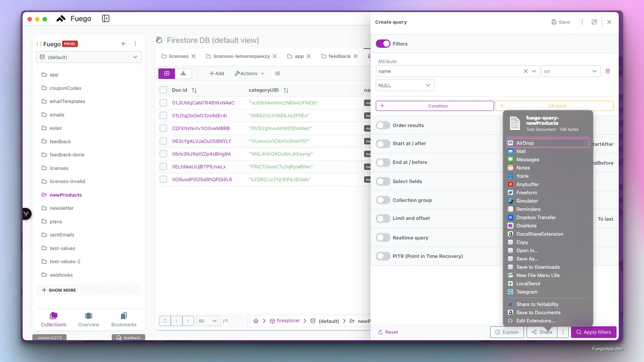Open the NULL value type dropdown
Viewport: 644px width, 362px height.
[405, 85]
